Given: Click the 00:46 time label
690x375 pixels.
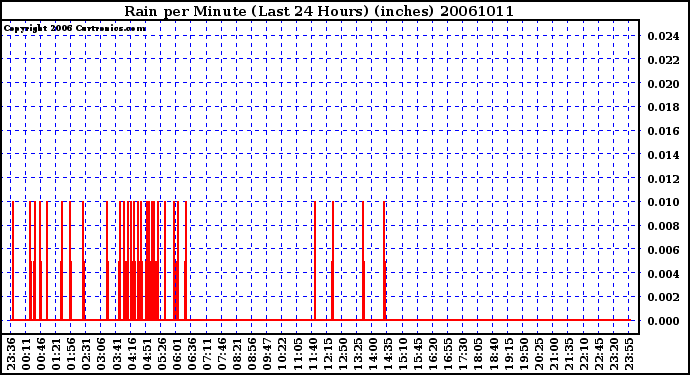Looking at the screenshot, I should (41, 354).
